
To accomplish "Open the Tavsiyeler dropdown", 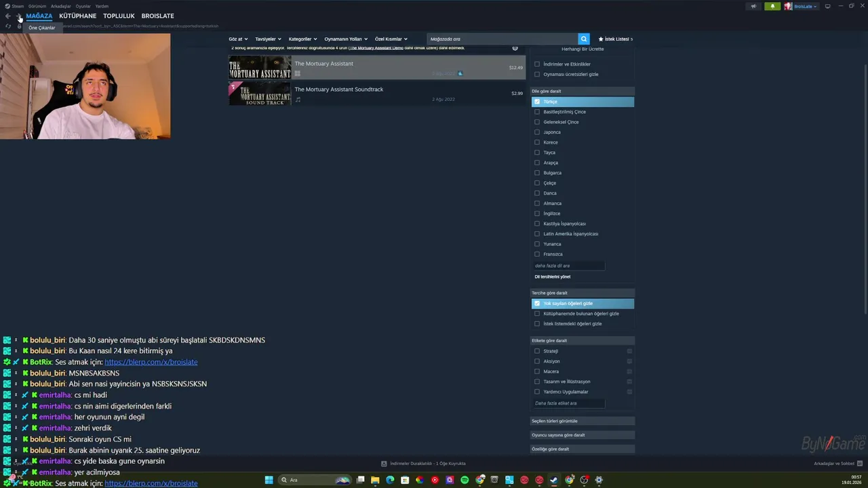I will 268,39.
